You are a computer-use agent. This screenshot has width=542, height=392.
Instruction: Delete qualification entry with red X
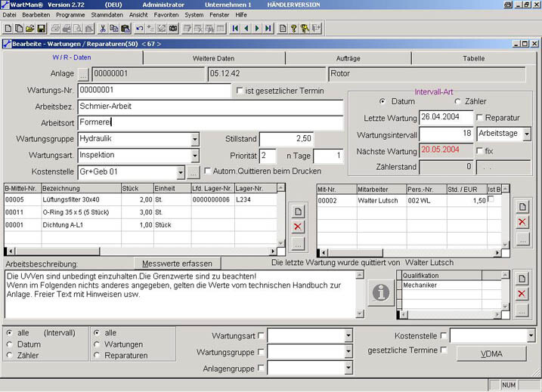pyautogui.click(x=522, y=293)
